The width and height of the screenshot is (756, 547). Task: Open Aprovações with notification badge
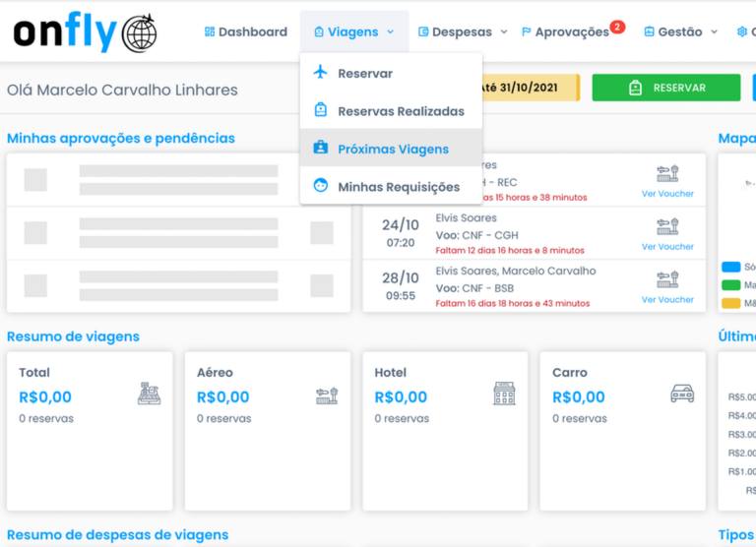coord(571,32)
